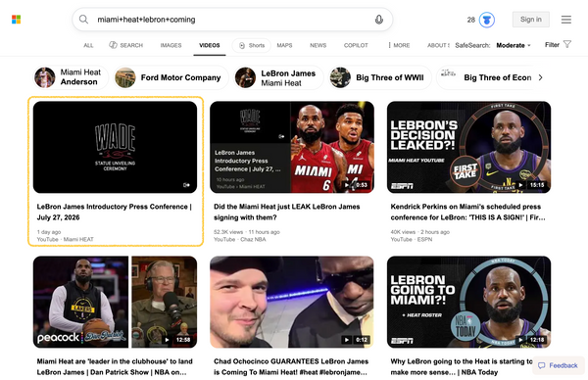This screenshot has height=380, width=588.
Task: Click the Microsoft logo icon
Action: pyautogui.click(x=16, y=20)
